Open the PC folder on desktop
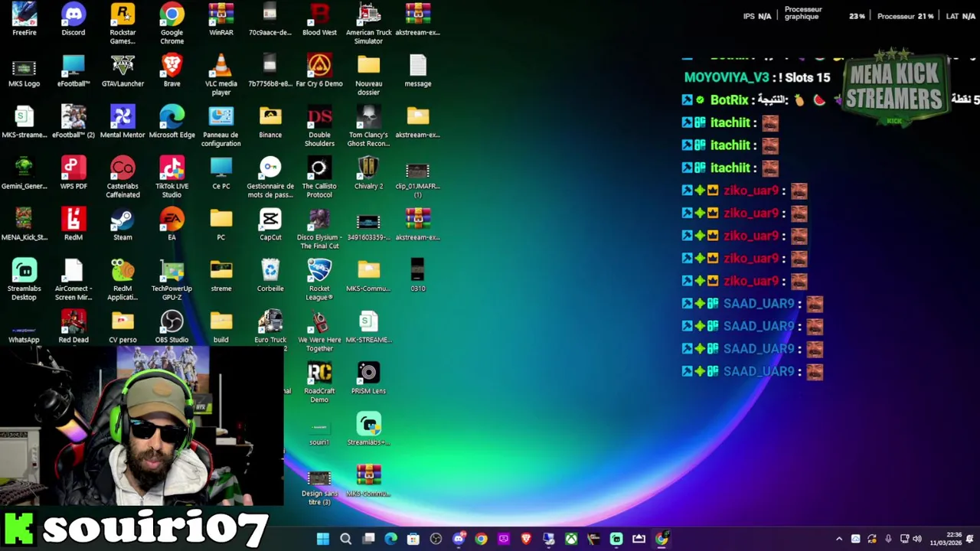Viewport: 980px width, 551px height. coord(221,224)
